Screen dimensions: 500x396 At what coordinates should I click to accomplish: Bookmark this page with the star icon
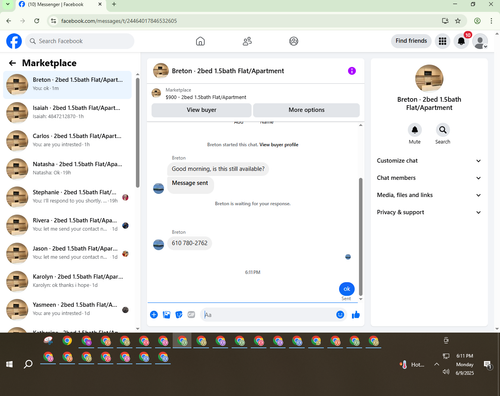pyautogui.click(x=458, y=21)
